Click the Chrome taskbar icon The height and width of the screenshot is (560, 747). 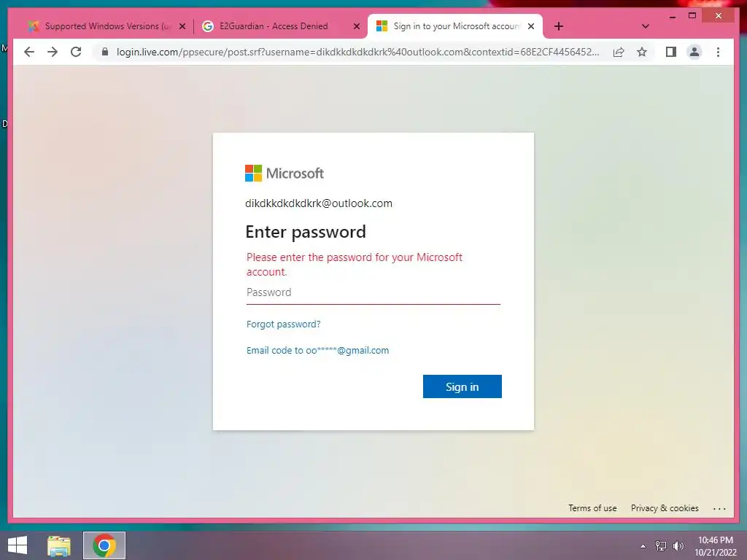[104, 545]
